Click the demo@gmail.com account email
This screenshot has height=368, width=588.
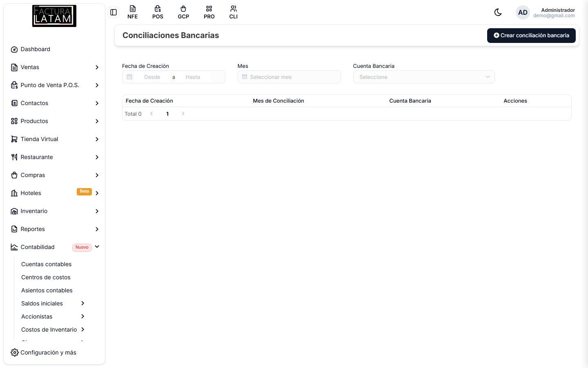(x=554, y=16)
